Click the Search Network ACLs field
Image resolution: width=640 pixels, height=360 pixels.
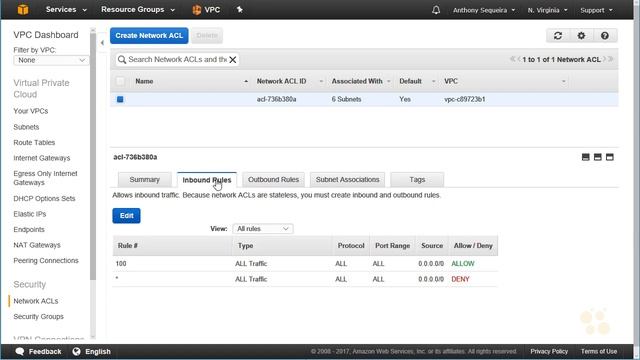point(177,60)
